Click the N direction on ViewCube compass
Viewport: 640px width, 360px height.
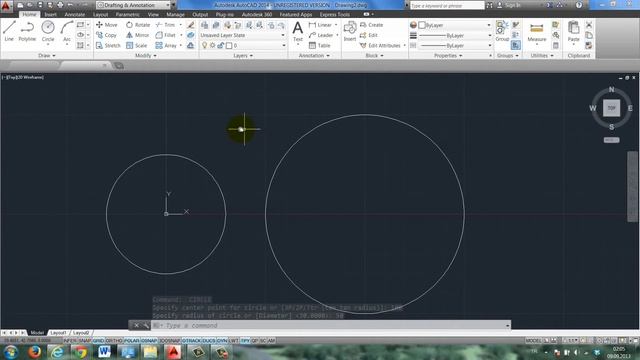[x=611, y=89]
